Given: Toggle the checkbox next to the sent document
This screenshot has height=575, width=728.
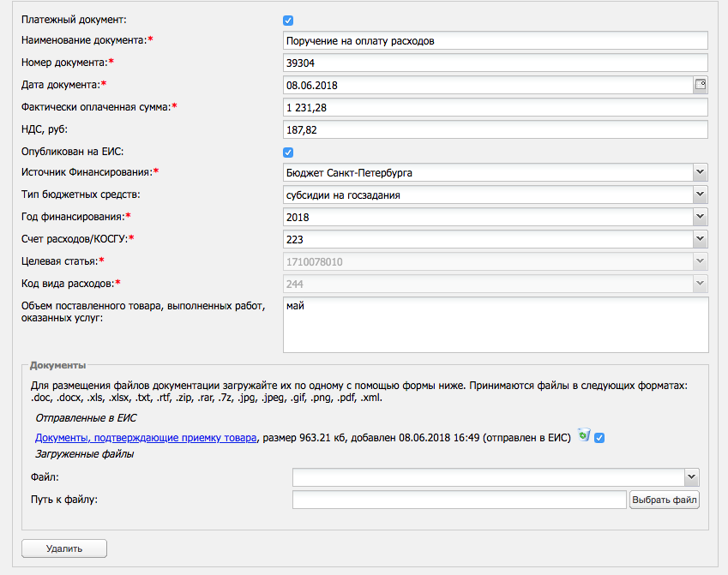Looking at the screenshot, I should (x=600, y=438).
